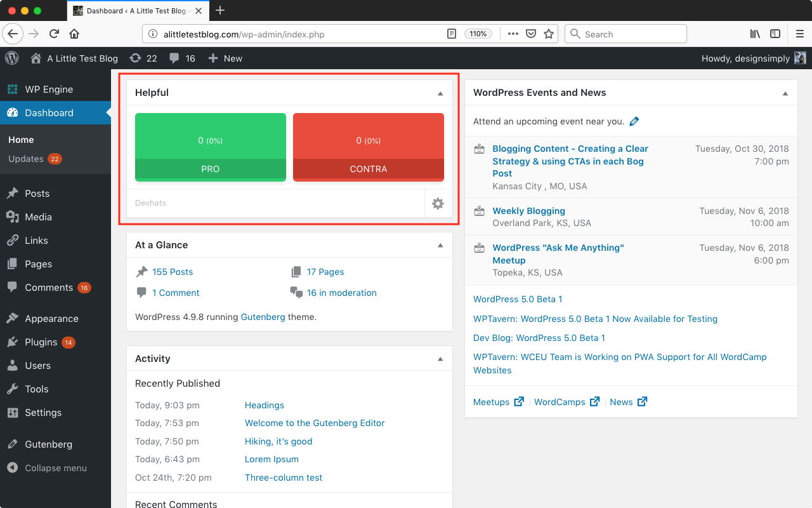Select Dashboard in the sidebar

55,113
